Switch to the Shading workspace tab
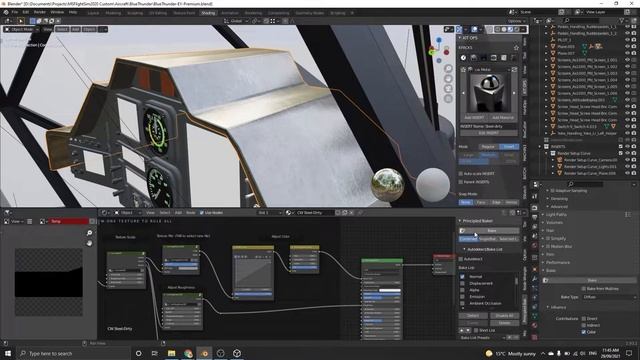 click(208, 13)
